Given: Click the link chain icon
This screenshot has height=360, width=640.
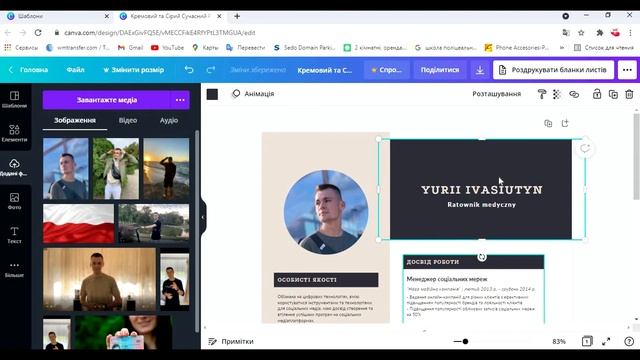Looking at the screenshot, I should tap(574, 94).
